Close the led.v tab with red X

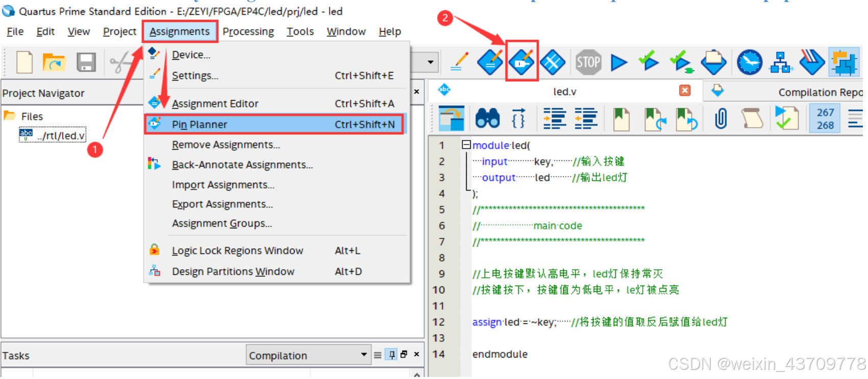pyautogui.click(x=685, y=90)
